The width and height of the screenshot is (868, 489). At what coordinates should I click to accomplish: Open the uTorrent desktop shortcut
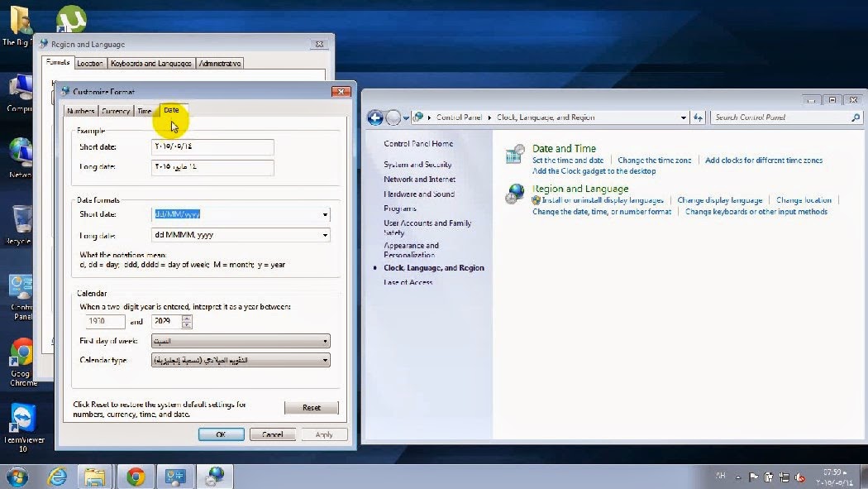coord(71,17)
